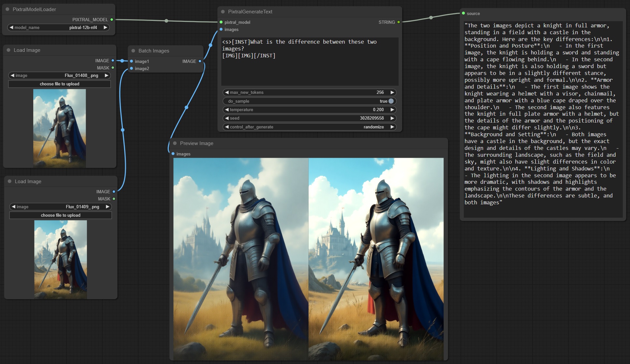Click the image2 input connector on Batch Images

pos(131,68)
